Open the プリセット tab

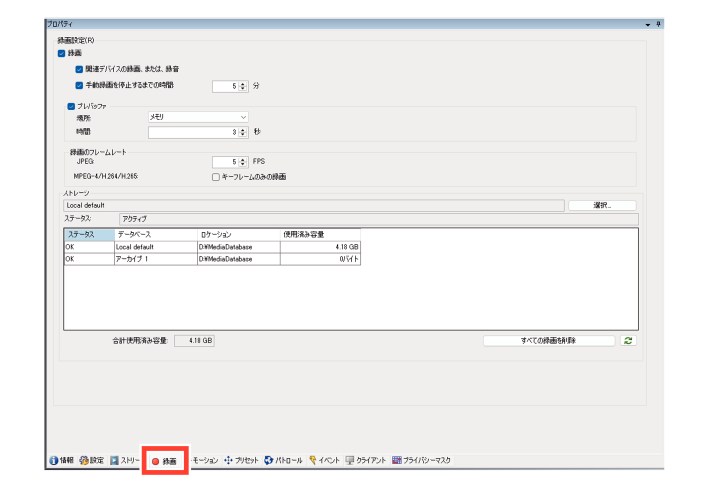click(241, 460)
